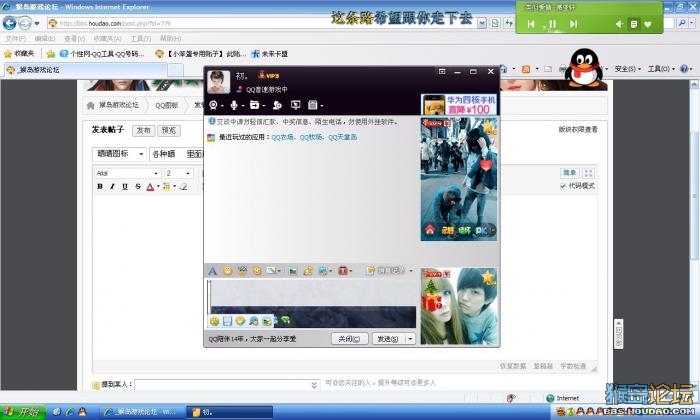Viewport: 700px width, 420px height.
Task: Favorite current song with heart icon
Action: point(648,24)
